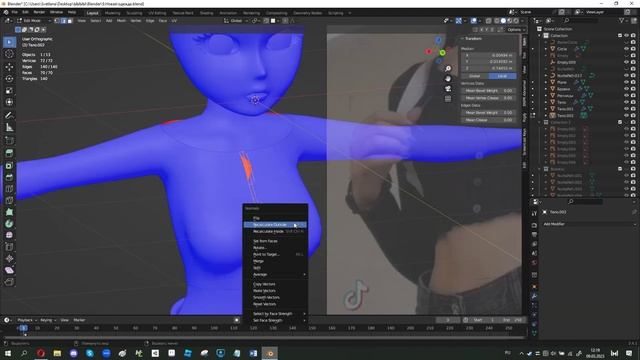This screenshot has width=640, height=360.
Task: Expand the Plane object in outliner
Action: pyautogui.click(x=546, y=82)
